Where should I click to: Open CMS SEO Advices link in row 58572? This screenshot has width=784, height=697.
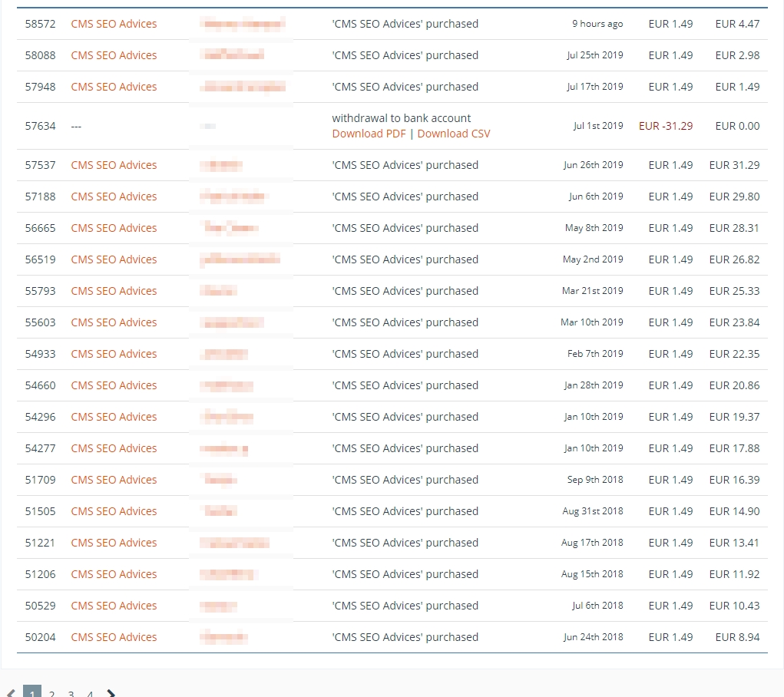(x=114, y=24)
